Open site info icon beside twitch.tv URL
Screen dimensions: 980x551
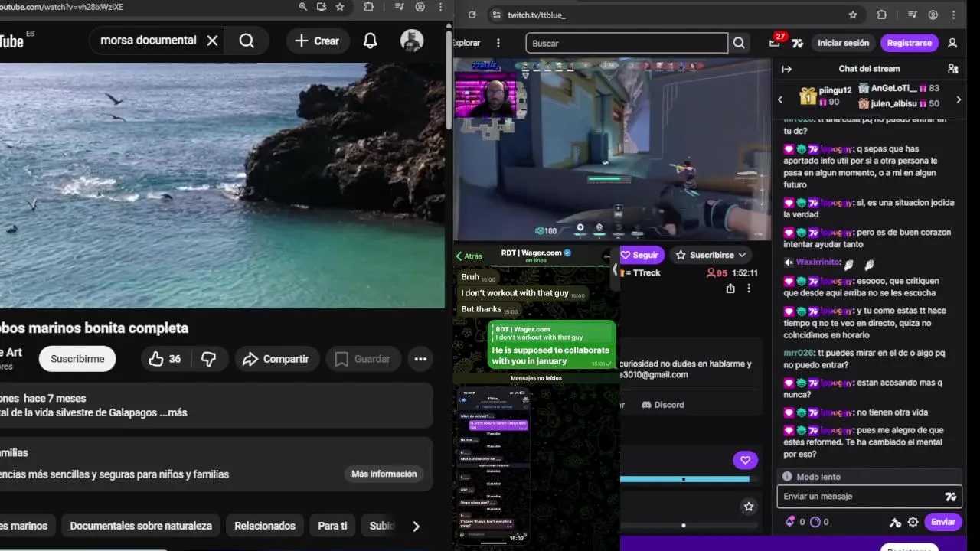tap(496, 15)
